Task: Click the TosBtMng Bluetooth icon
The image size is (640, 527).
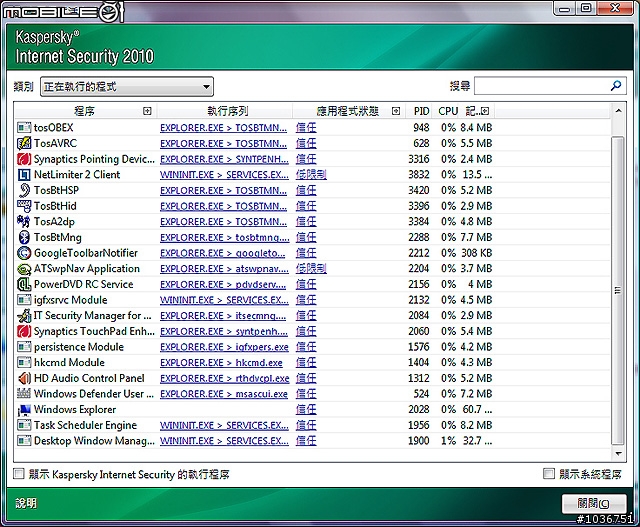Action: 24,237
